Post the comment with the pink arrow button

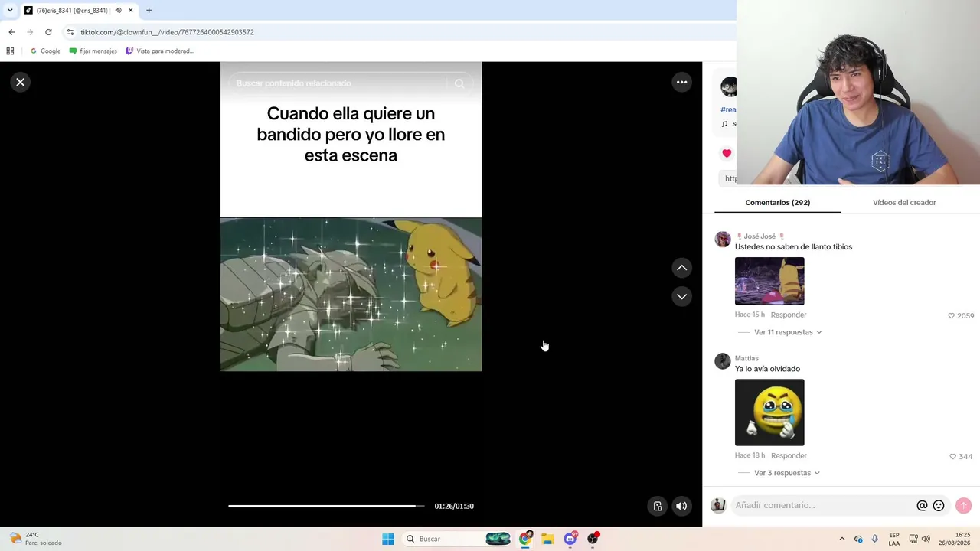click(x=963, y=506)
